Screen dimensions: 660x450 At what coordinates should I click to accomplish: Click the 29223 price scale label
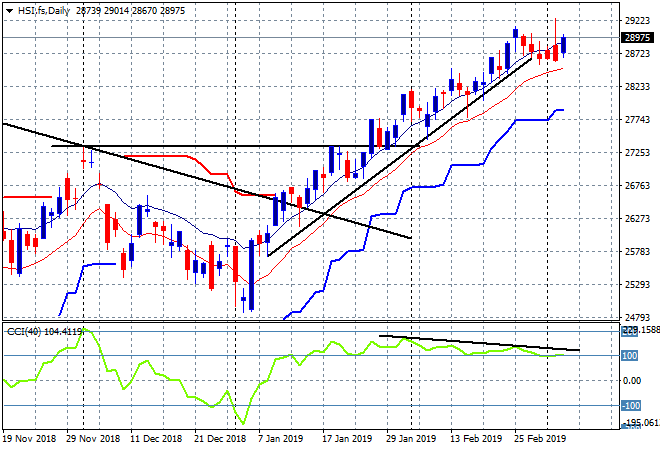click(637, 21)
